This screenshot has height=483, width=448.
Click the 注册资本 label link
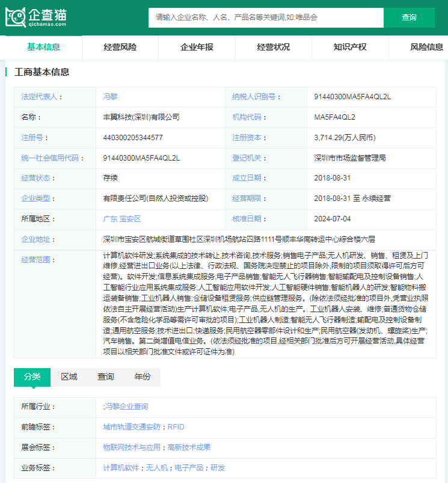pos(247,137)
